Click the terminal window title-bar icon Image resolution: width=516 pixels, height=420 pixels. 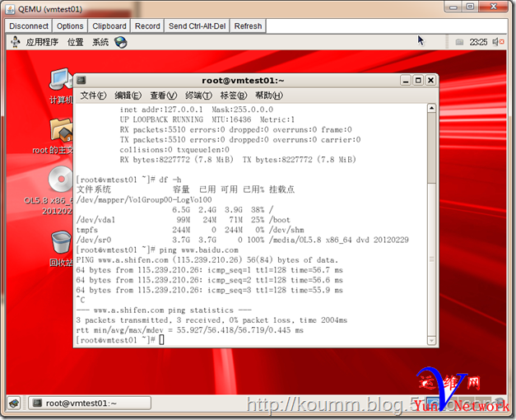[x=81, y=80]
